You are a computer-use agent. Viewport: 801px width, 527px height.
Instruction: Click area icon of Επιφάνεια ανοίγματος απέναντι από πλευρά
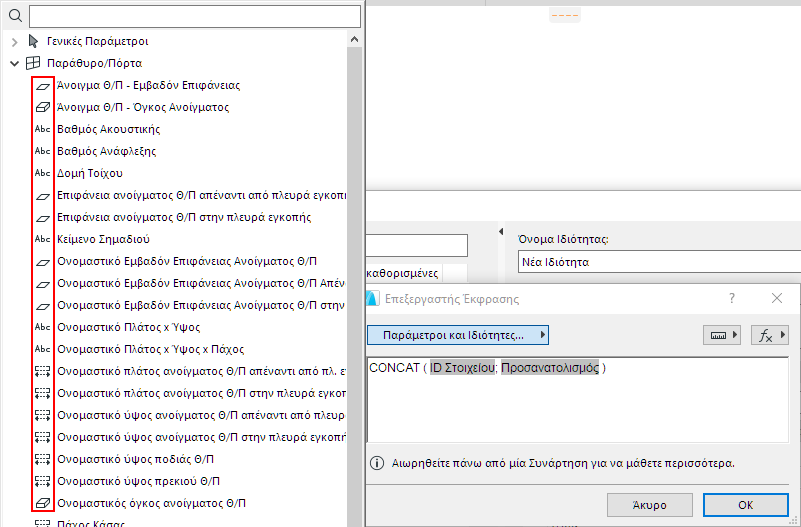[42, 196]
